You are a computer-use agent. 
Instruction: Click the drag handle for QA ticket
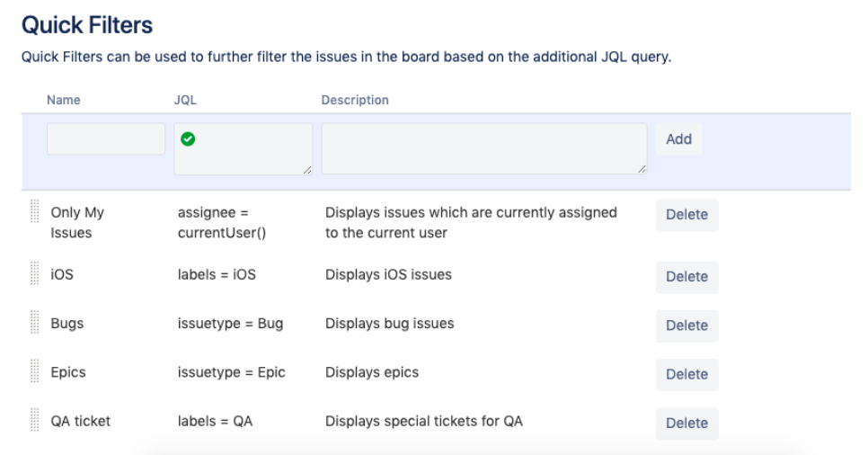point(35,420)
